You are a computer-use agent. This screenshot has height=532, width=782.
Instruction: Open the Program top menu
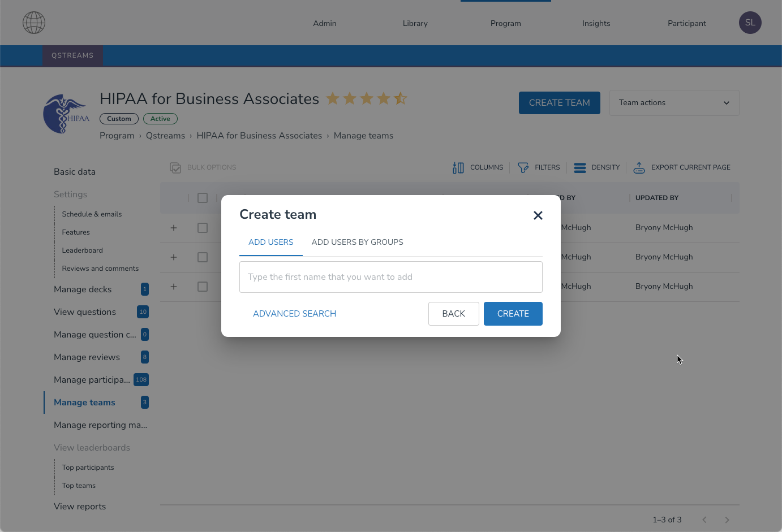pyautogui.click(x=506, y=23)
